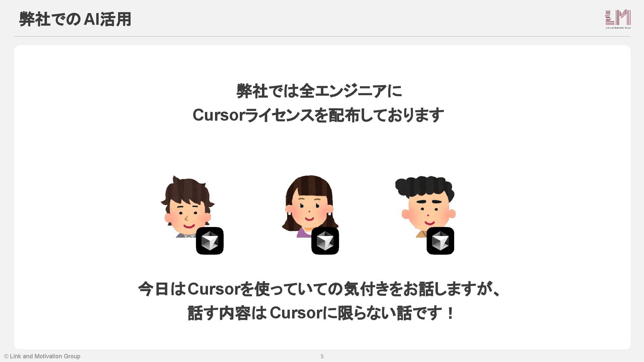Select the brown spiky-haired man avatar

[x=187, y=206]
